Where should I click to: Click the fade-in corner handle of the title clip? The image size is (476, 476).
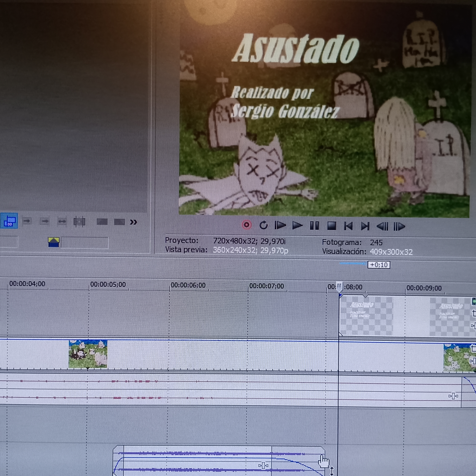coord(340,296)
